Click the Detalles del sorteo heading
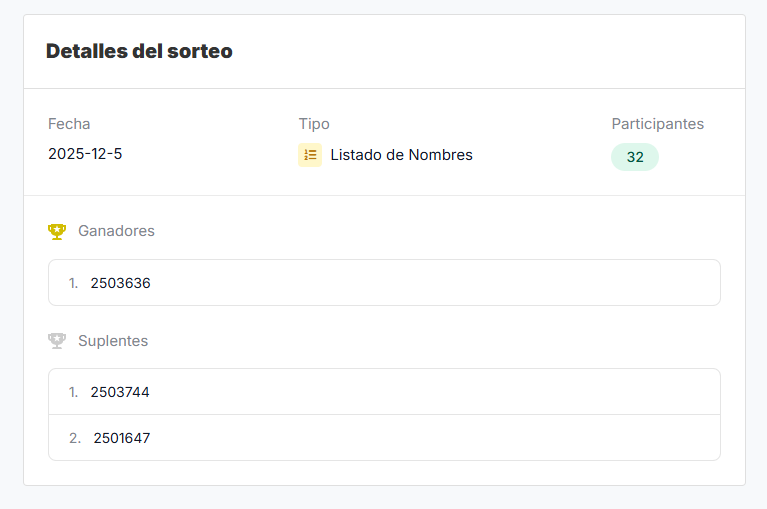 point(139,51)
